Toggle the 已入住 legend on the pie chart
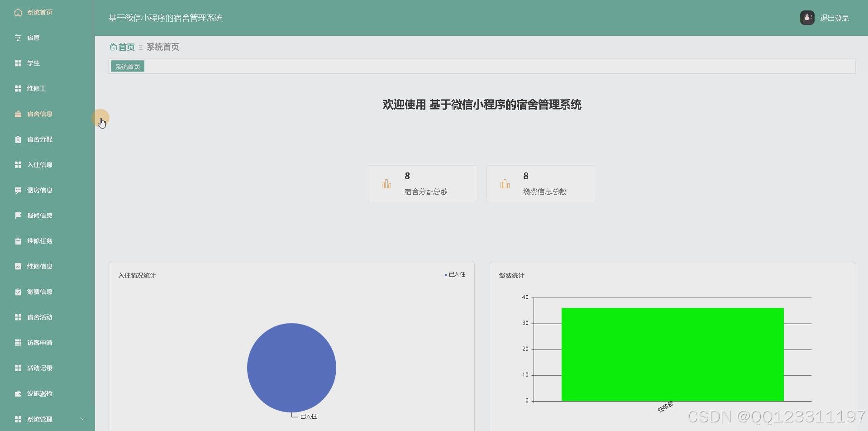Viewport: 868px width, 431px height. pos(455,274)
